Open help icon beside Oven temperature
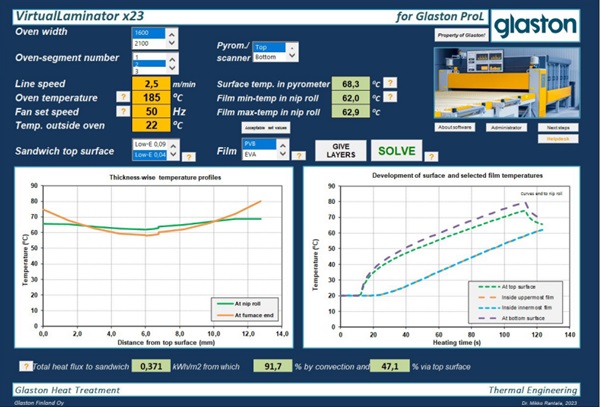This screenshot has width=600, height=407. pos(123,97)
